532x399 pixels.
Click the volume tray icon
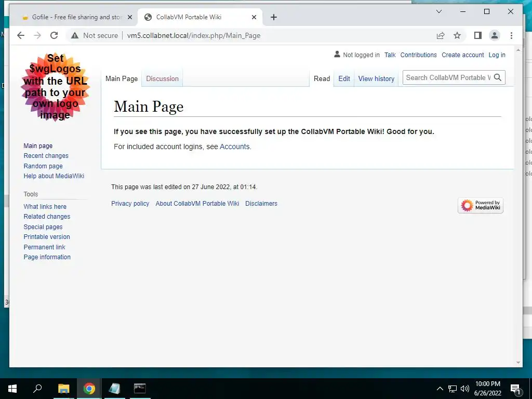[x=465, y=389]
